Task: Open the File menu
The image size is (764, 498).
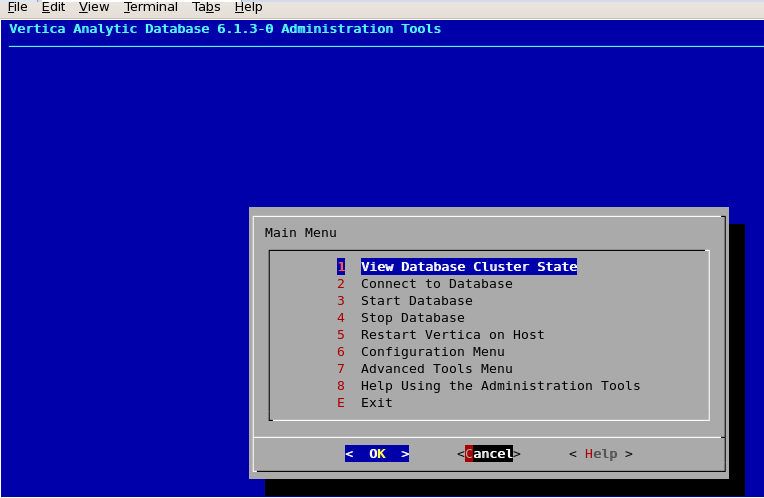Action: (x=17, y=7)
